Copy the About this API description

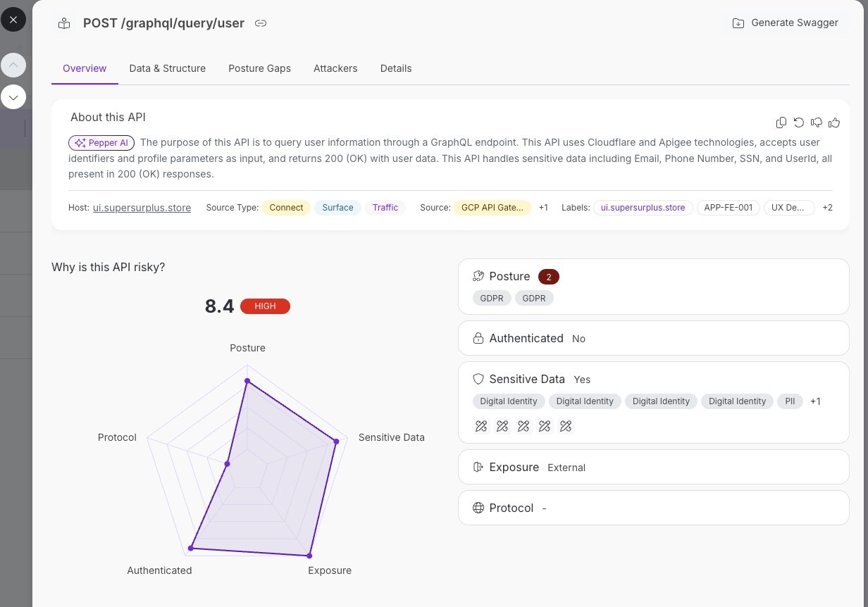coord(781,123)
